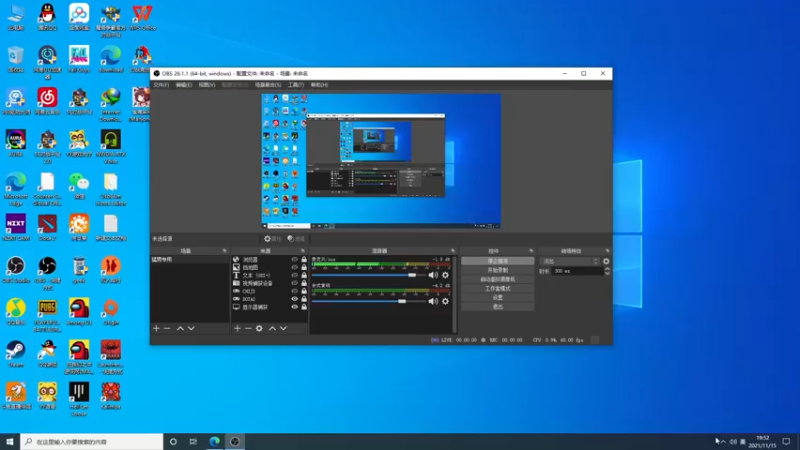This screenshot has height=450, width=800.
Task: Add a new scene with the plus icon
Action: 157,329
